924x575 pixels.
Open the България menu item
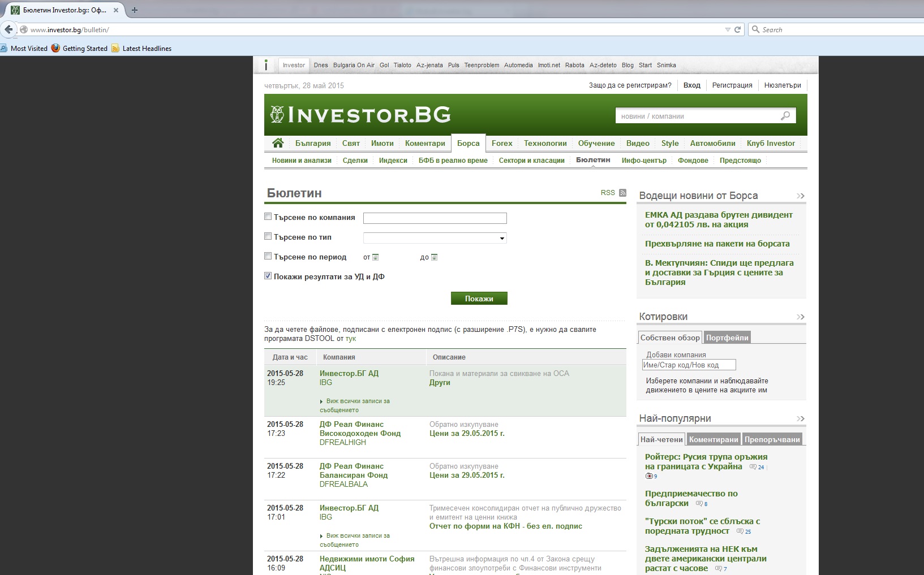(313, 143)
